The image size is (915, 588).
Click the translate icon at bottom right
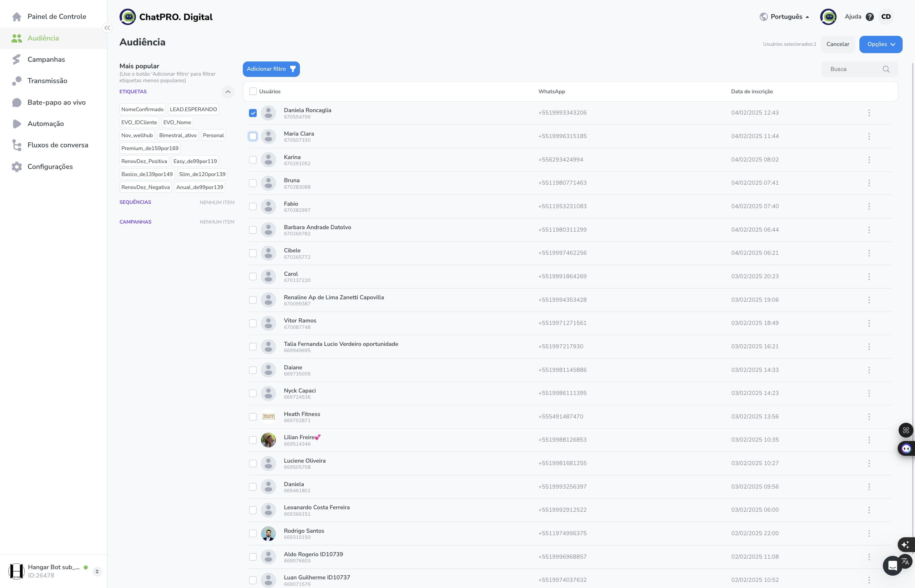click(905, 561)
